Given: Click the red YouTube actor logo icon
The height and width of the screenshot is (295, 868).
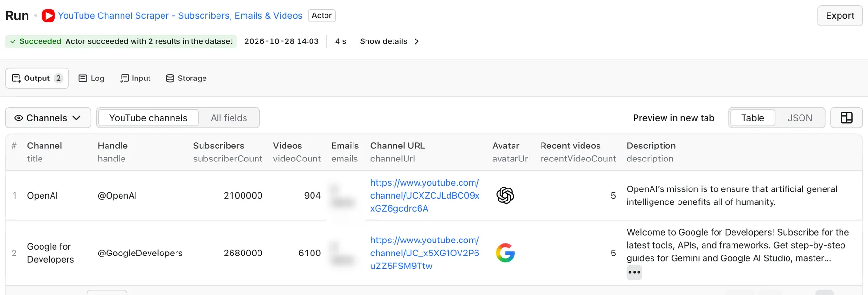Looking at the screenshot, I should [x=48, y=16].
